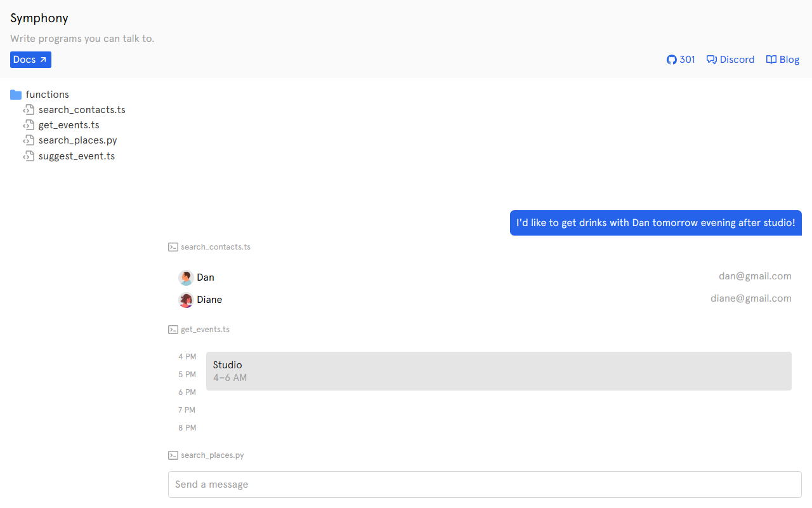Select the functions folder label

[48, 95]
